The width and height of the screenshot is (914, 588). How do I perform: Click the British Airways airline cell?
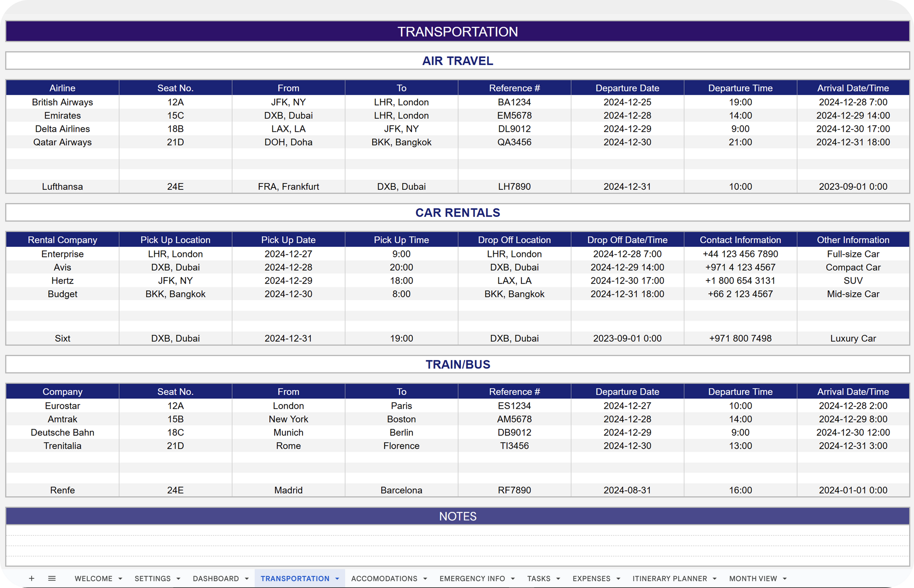(x=62, y=102)
